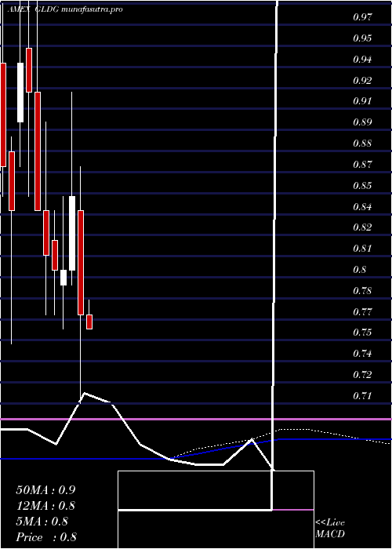Viewport: 392px width, 549px height.
Task: Click the small white candle near 0.8
Action: (64, 278)
